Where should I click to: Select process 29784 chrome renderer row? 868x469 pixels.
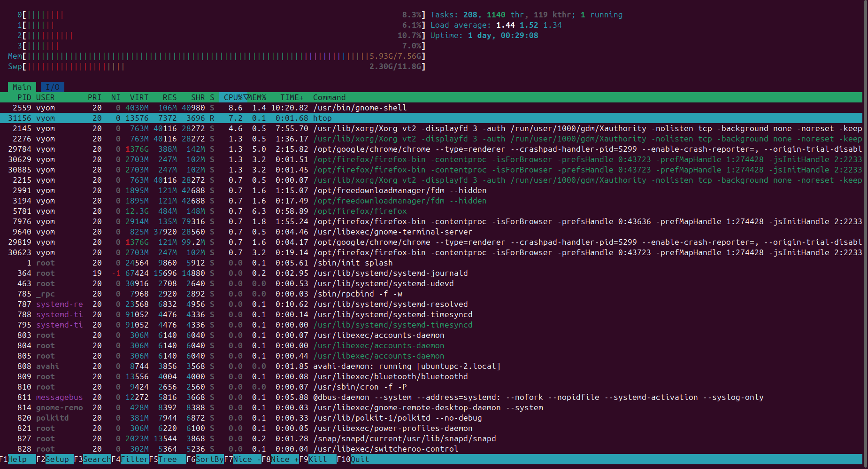(431, 149)
